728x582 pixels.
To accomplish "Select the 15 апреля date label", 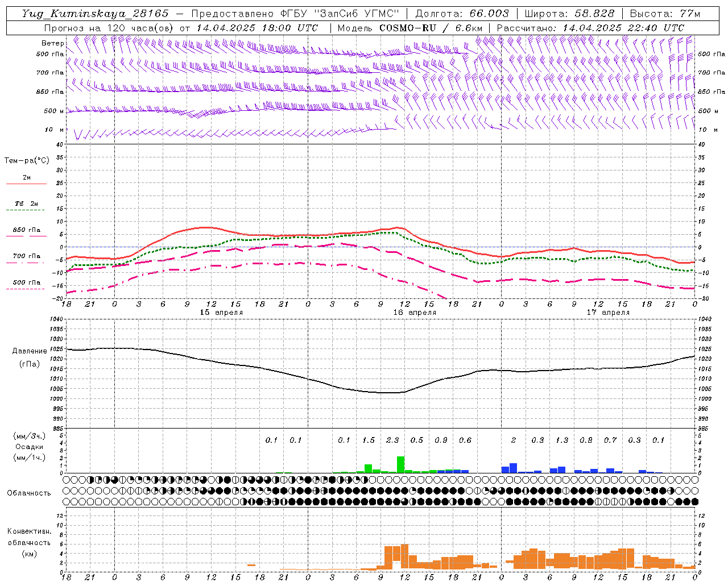I will [221, 313].
